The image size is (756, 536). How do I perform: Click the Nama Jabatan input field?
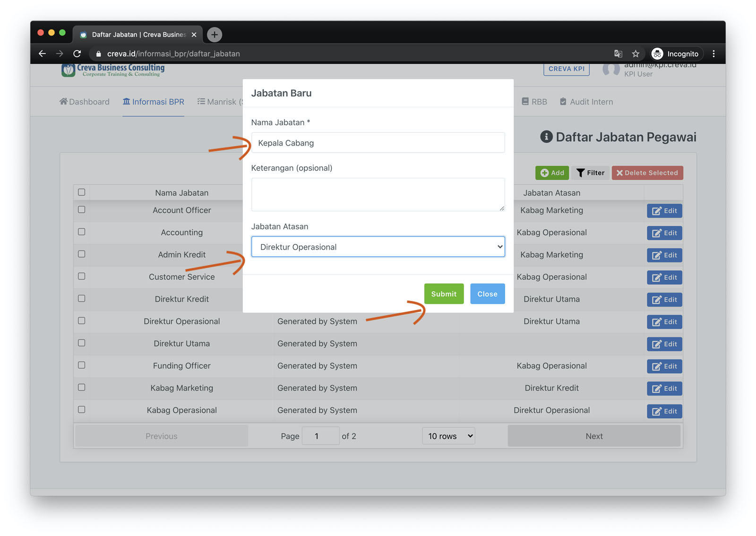click(378, 143)
